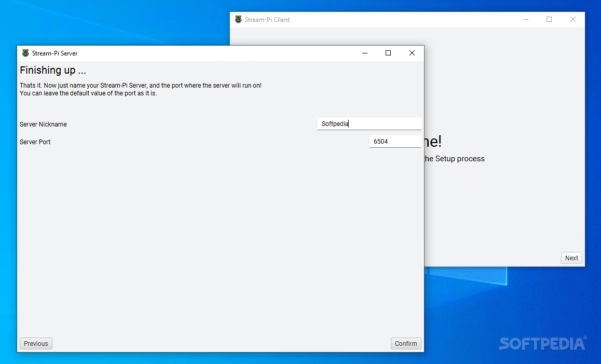This screenshot has height=364, width=601.
Task: Click the Stream-Pi Client title bar raspberry icon
Action: [238, 20]
